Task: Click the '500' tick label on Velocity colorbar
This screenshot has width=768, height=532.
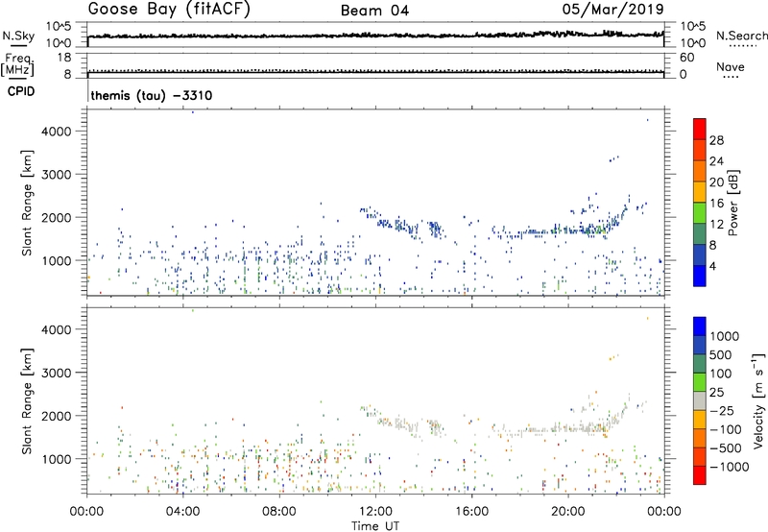Action: tap(722, 355)
